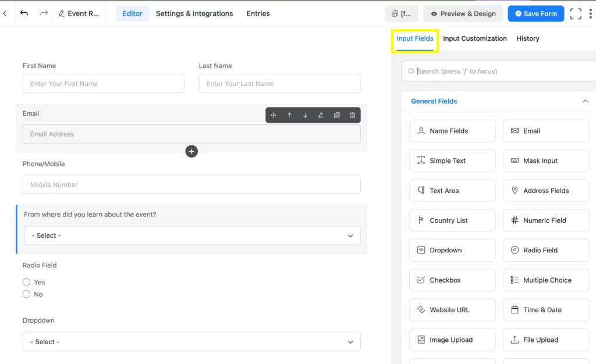
Task: Click the Save Form button
Action: click(535, 13)
